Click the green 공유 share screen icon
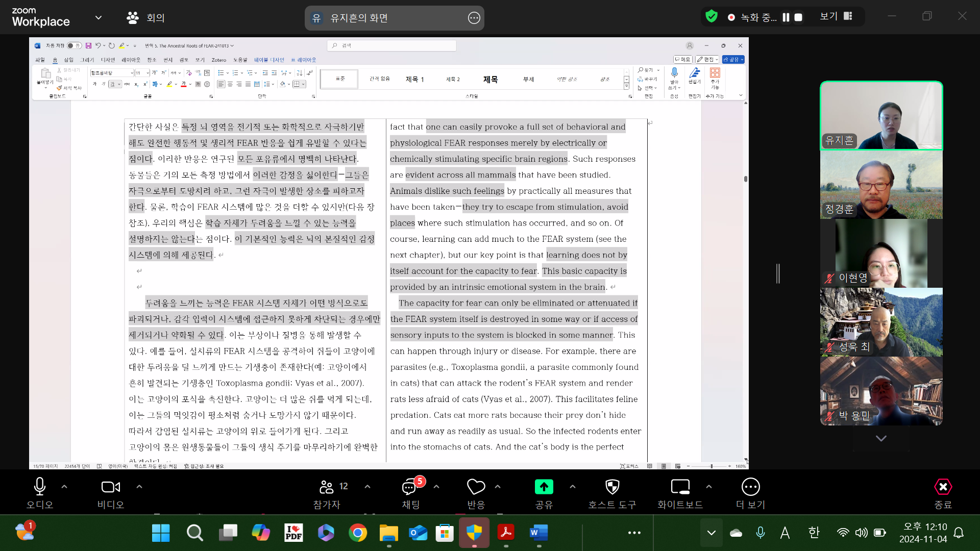This screenshot has height=551, width=980. tap(544, 487)
